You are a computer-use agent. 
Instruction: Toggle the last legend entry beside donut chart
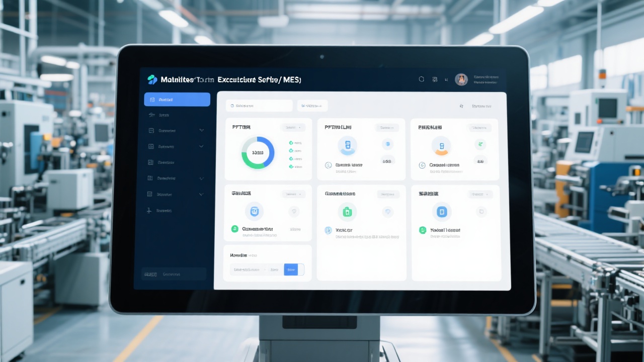[x=291, y=166]
